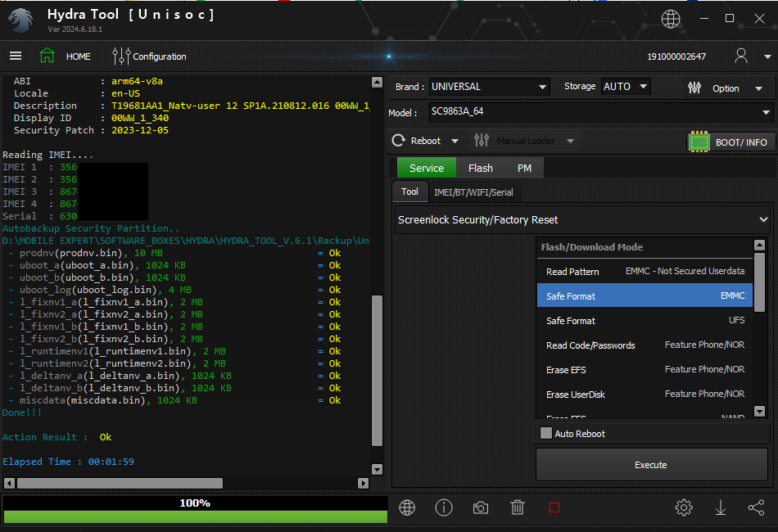The image size is (778, 532).
Task: Click the Elapsed Time 00:01:59 text
Action: 69,462
